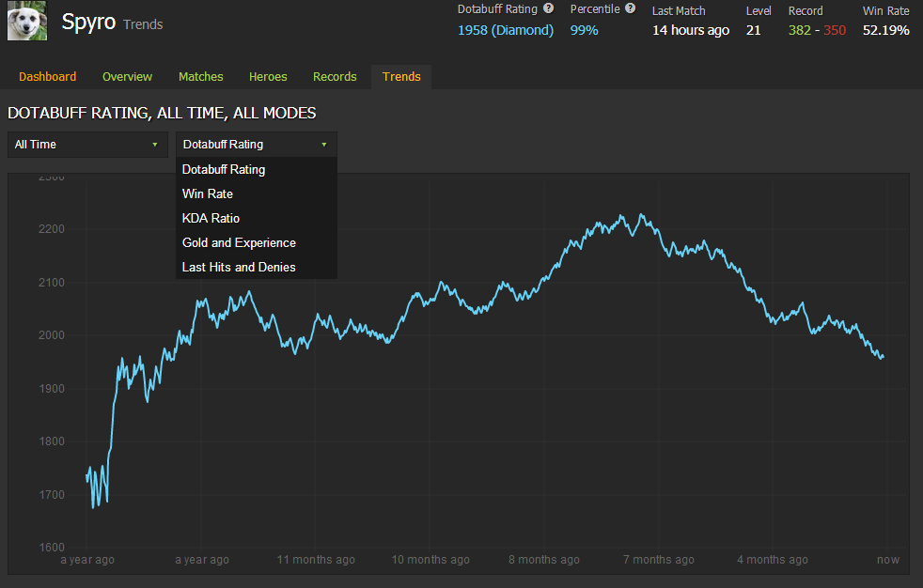Click the rating line peak on the chart
Screen dimensions: 923x588
(641, 215)
